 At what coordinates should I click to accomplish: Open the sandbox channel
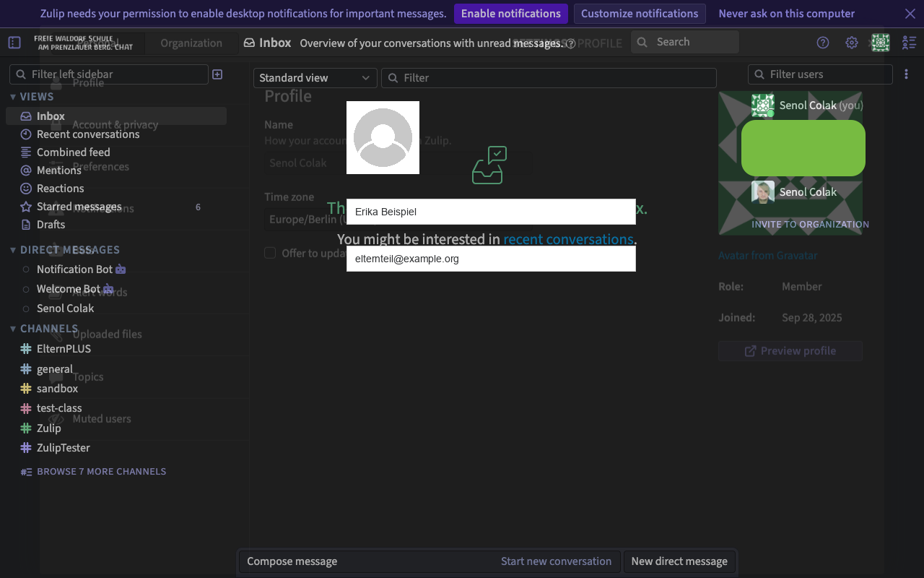pos(58,389)
